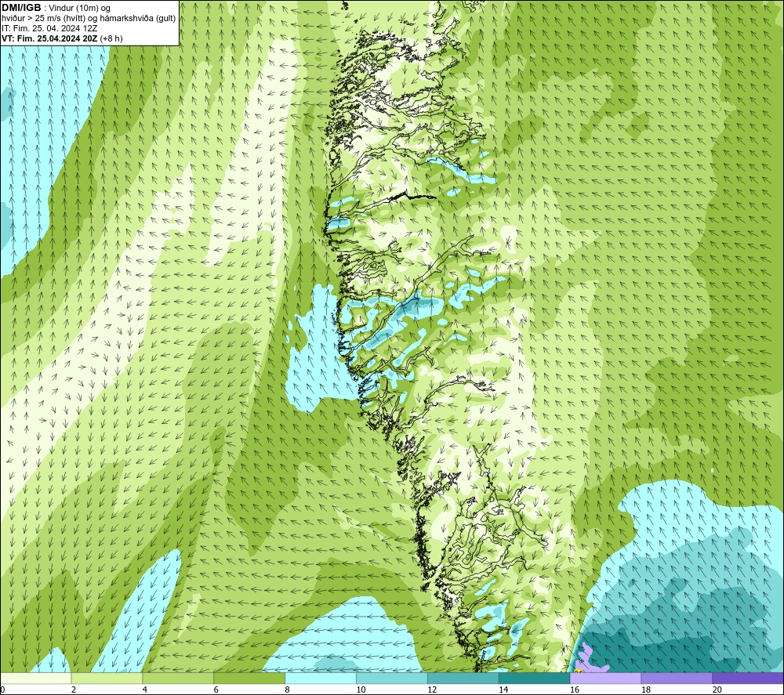Viewport: 784px width, 695px height.
Task: Click the '0' scale label
Action: tap(2, 690)
